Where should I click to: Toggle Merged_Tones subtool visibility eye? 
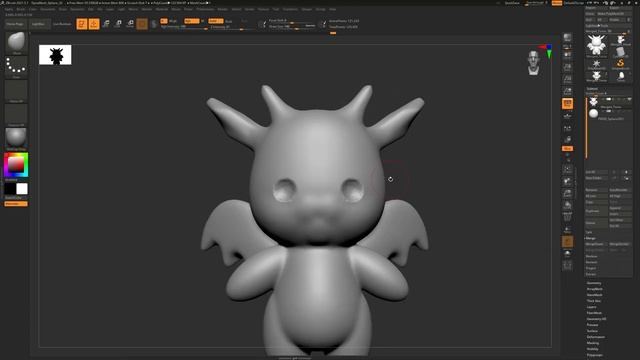pyautogui.click(x=629, y=99)
